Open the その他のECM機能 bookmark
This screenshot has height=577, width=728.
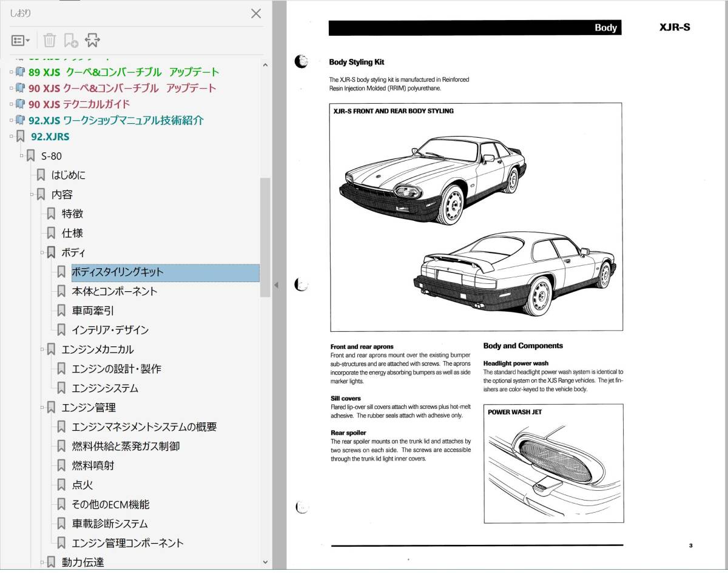(110, 504)
